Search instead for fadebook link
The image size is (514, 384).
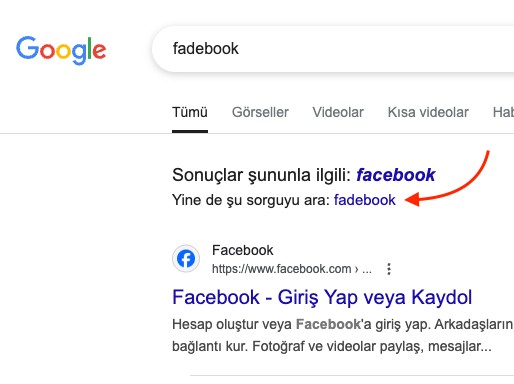click(x=365, y=200)
